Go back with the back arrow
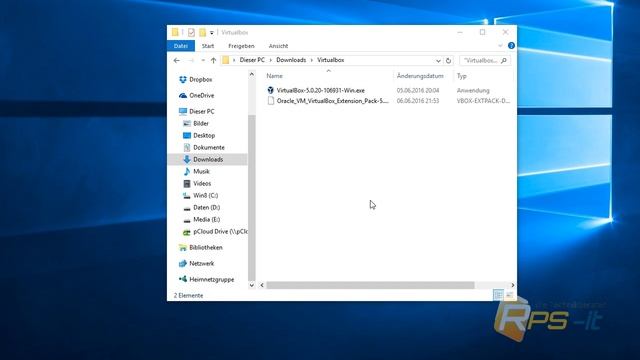This screenshot has width=640, height=360. (x=177, y=60)
